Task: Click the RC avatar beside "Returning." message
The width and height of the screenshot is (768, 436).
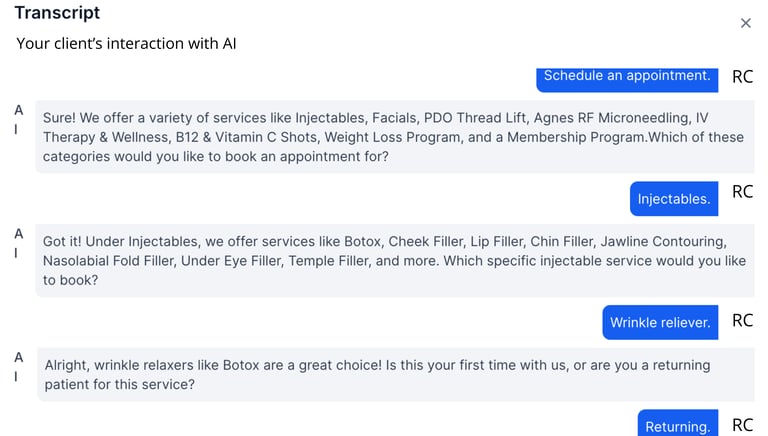Action: pos(742,425)
